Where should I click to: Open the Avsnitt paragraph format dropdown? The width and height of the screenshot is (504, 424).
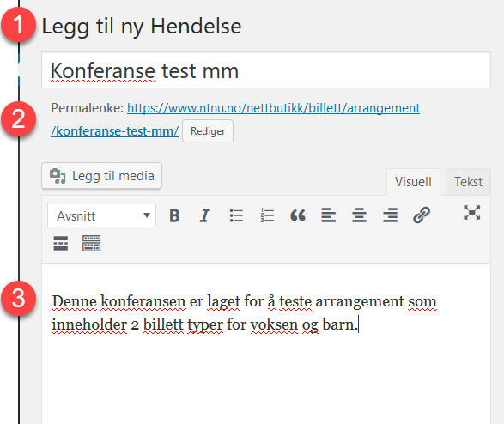101,215
